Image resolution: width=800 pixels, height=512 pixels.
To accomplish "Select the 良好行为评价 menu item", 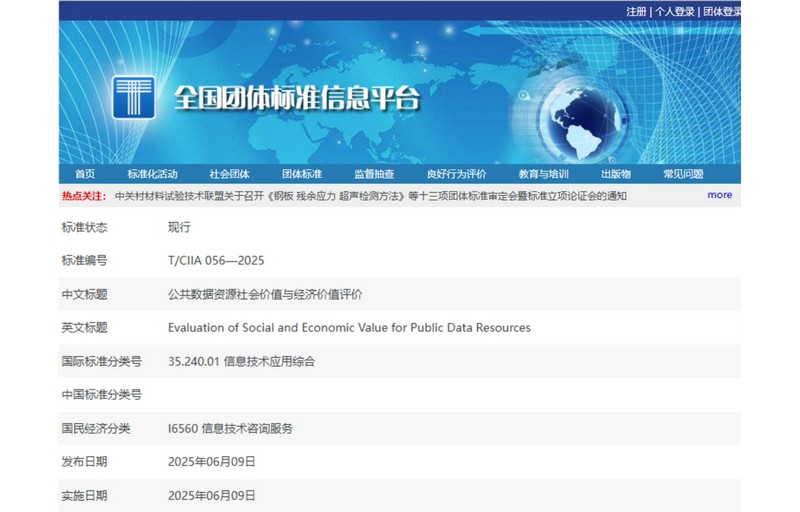I will [456, 174].
